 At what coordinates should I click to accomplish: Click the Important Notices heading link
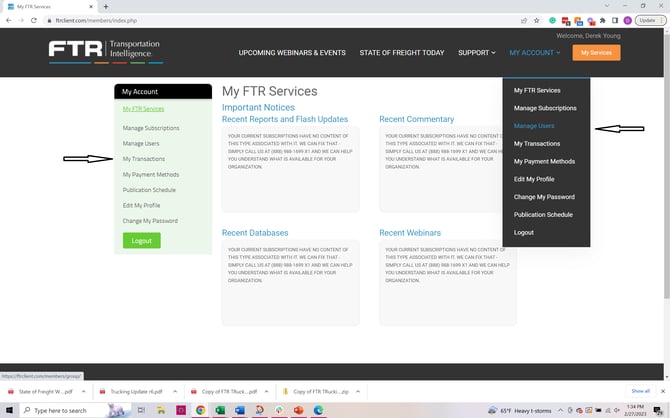point(258,107)
